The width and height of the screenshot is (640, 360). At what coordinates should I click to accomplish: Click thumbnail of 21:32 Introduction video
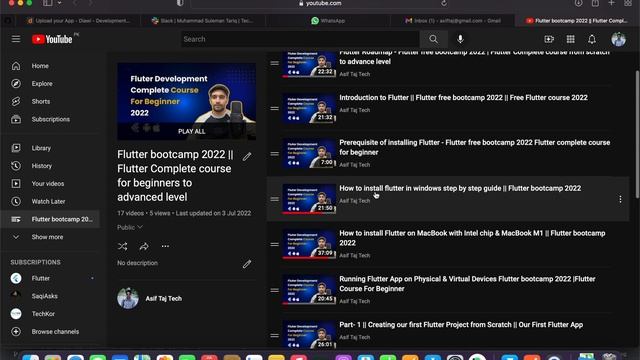coord(309,108)
